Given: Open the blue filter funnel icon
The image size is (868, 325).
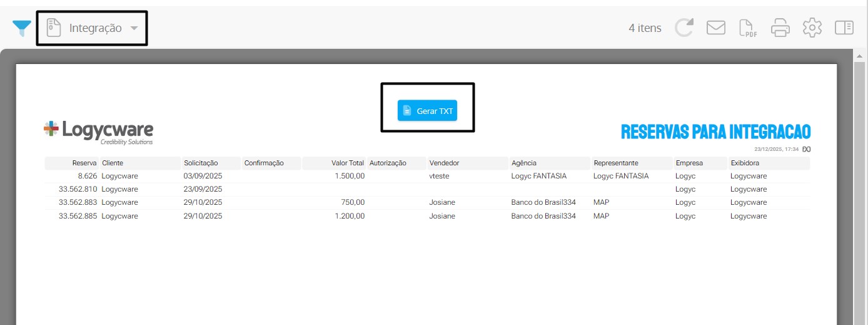Looking at the screenshot, I should 22,28.
